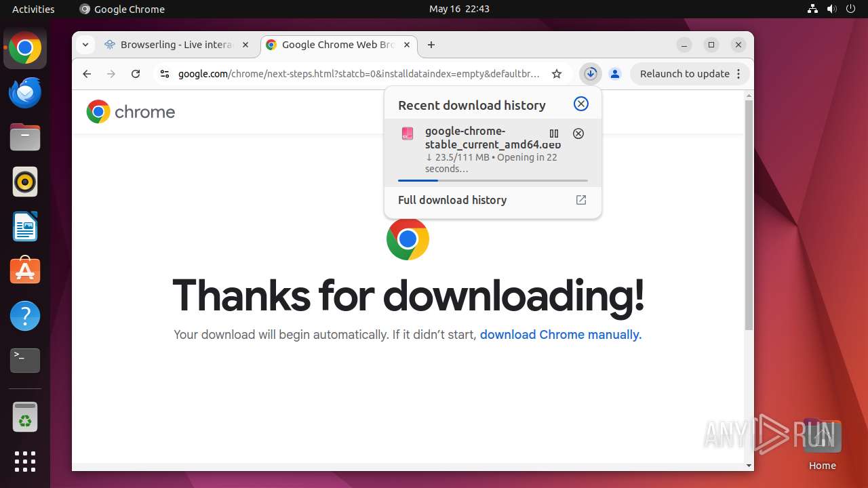Click the external link icon for download history
This screenshot has height=488, width=868.
tap(581, 200)
